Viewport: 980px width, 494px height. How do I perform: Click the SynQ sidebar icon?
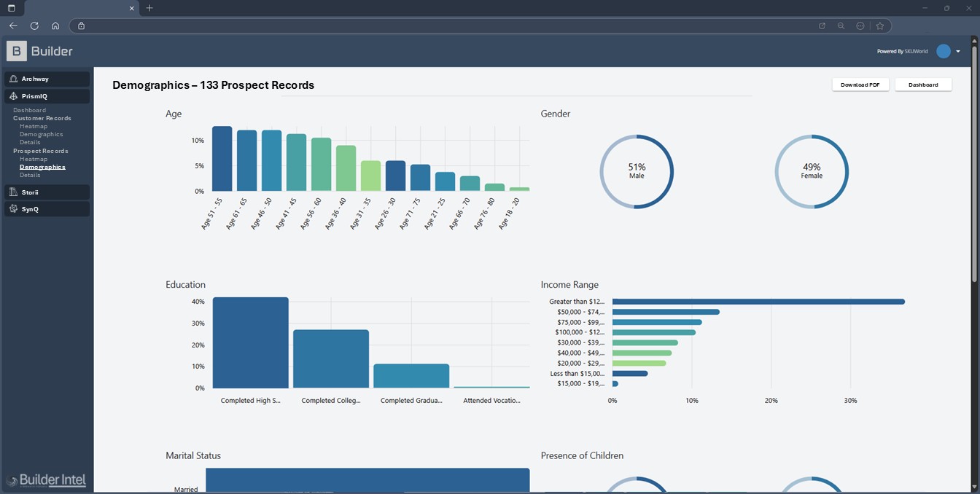pyautogui.click(x=13, y=209)
